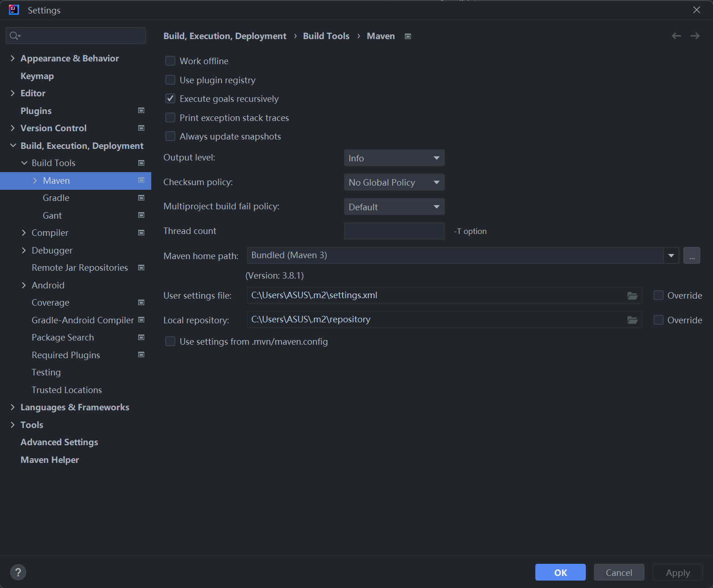Click the project-level icon next to Package Search
Image resolution: width=713 pixels, height=588 pixels.
pos(141,337)
